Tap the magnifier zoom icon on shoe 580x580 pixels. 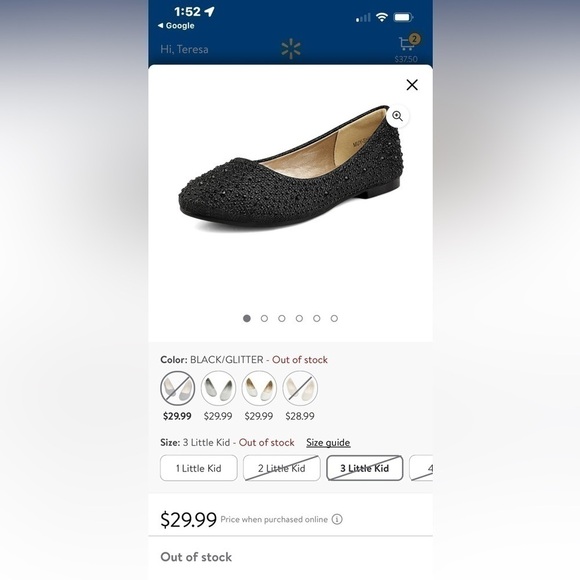point(397,116)
